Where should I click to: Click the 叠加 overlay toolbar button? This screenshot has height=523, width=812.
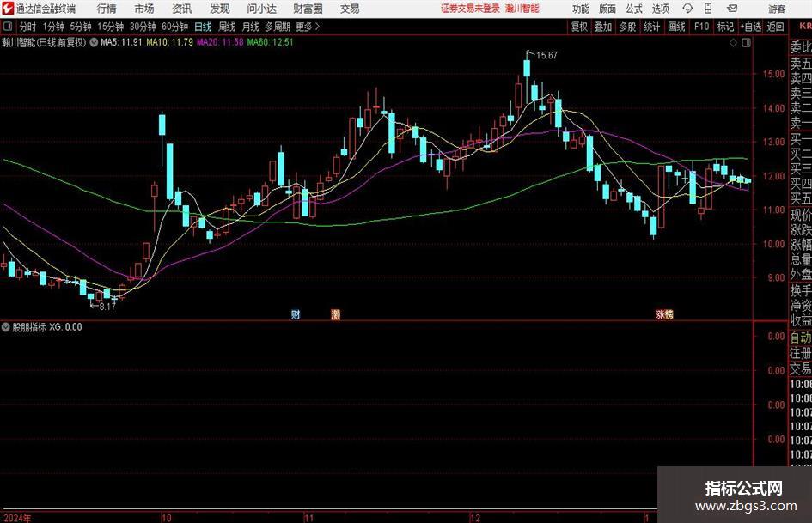coord(603,27)
